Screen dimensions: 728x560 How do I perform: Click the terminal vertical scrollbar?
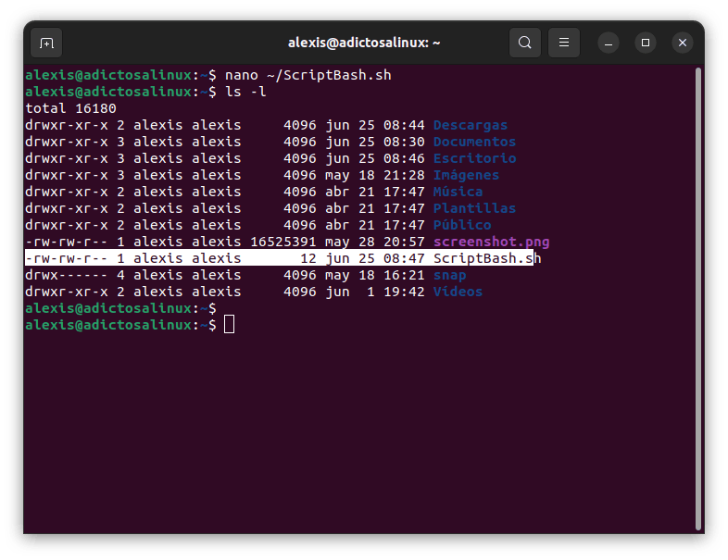(698, 299)
